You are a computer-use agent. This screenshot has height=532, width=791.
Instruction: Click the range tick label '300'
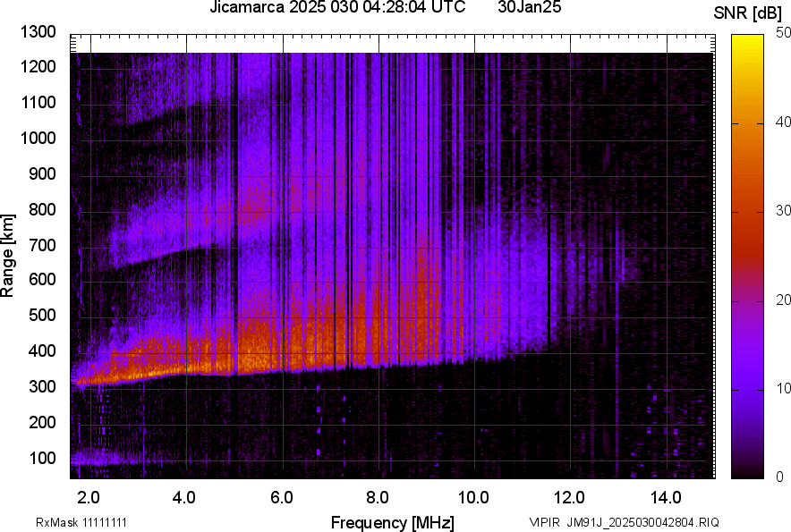(42, 387)
